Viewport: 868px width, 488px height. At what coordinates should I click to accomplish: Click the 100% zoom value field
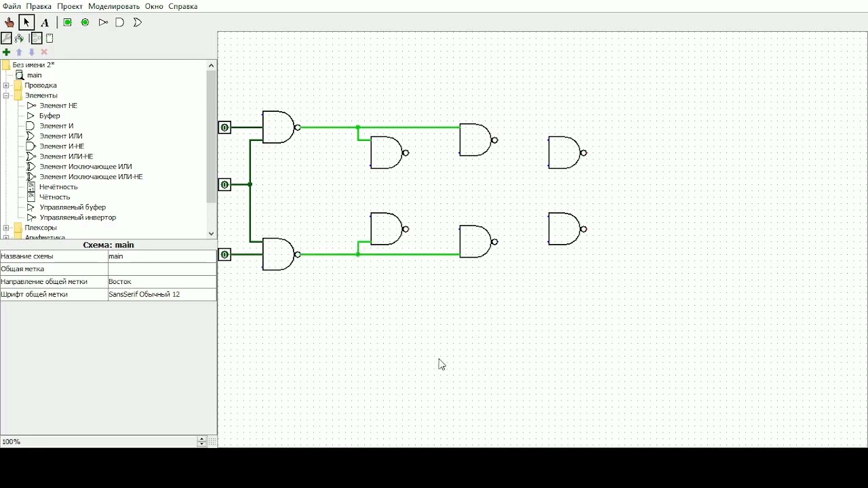[98, 442]
